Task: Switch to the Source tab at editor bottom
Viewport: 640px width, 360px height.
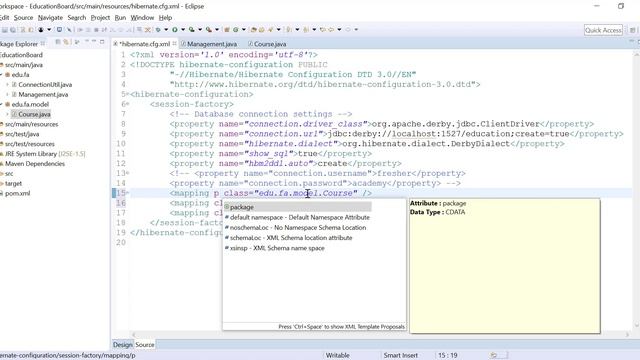Action: point(145,345)
